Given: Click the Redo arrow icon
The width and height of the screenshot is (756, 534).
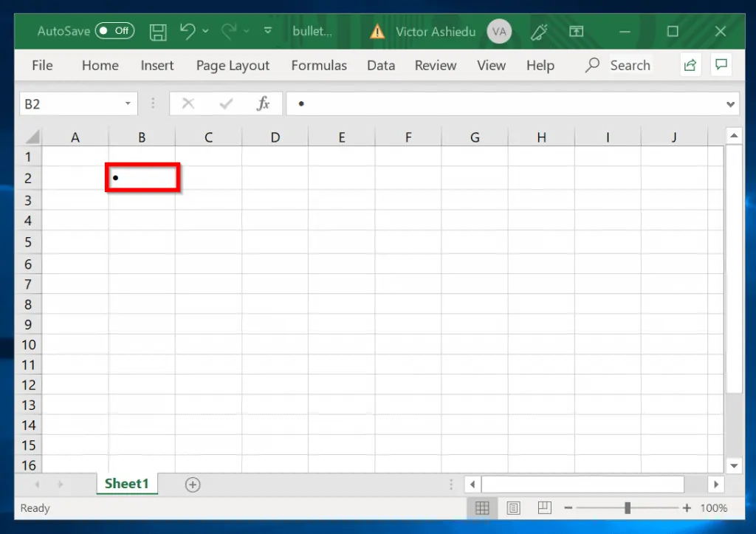Looking at the screenshot, I should pyautogui.click(x=229, y=32).
